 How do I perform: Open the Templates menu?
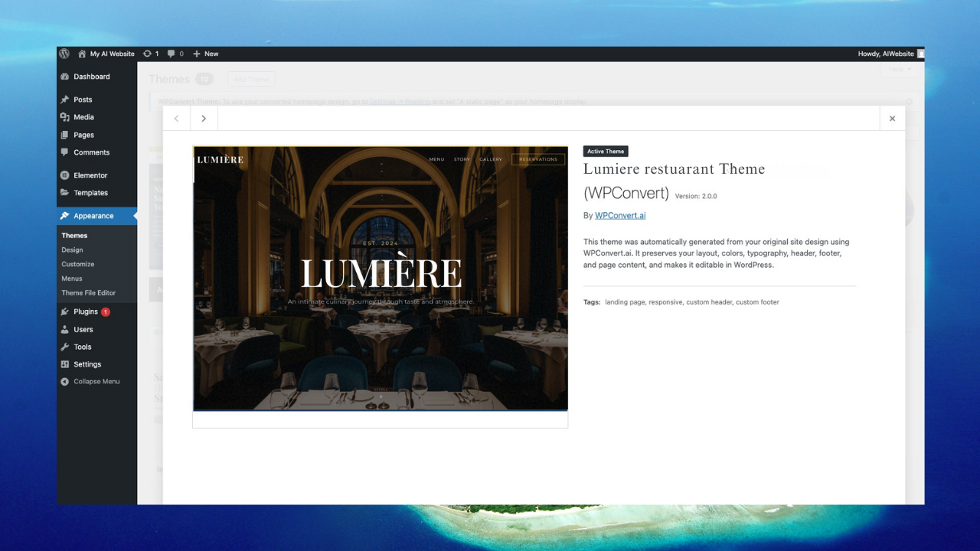[x=96, y=193]
